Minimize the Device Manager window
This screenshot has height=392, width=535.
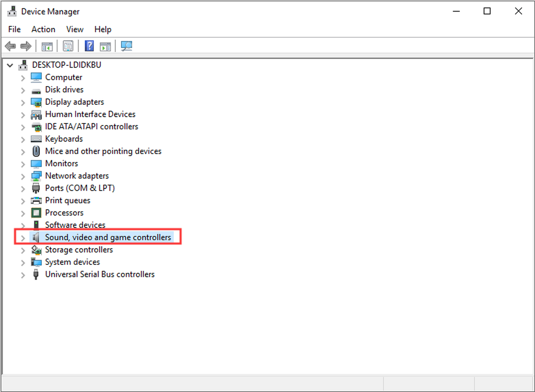click(456, 12)
